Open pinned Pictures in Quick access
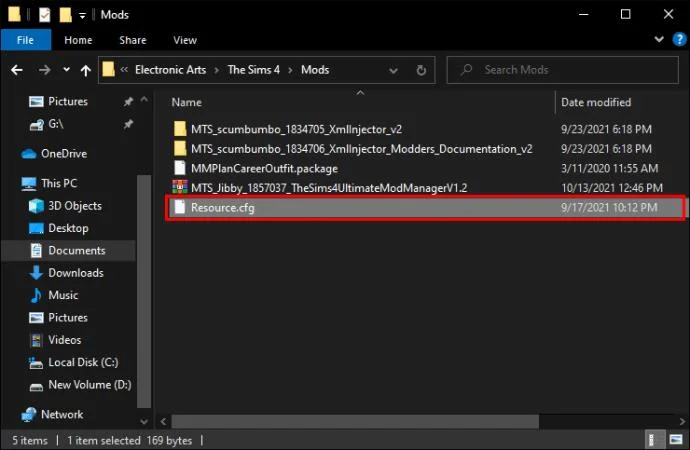Image resolution: width=690 pixels, height=450 pixels. coord(68,102)
